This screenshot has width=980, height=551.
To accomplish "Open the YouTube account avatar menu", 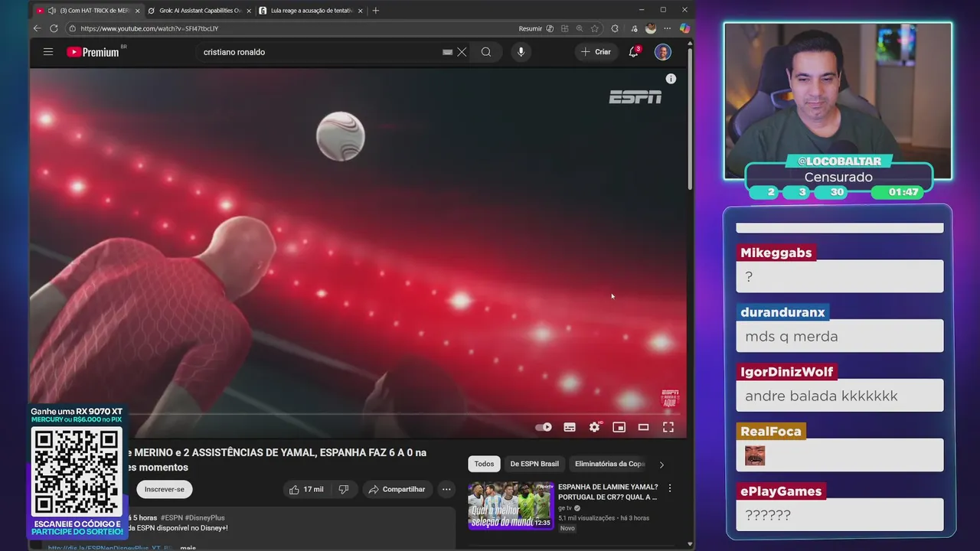I will 663,52.
